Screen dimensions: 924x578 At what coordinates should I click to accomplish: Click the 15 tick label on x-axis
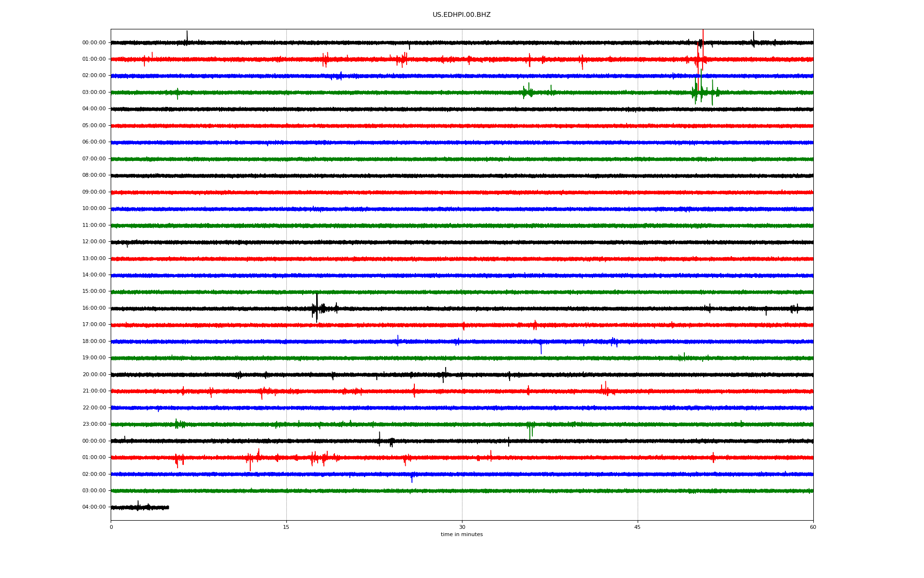(x=286, y=527)
